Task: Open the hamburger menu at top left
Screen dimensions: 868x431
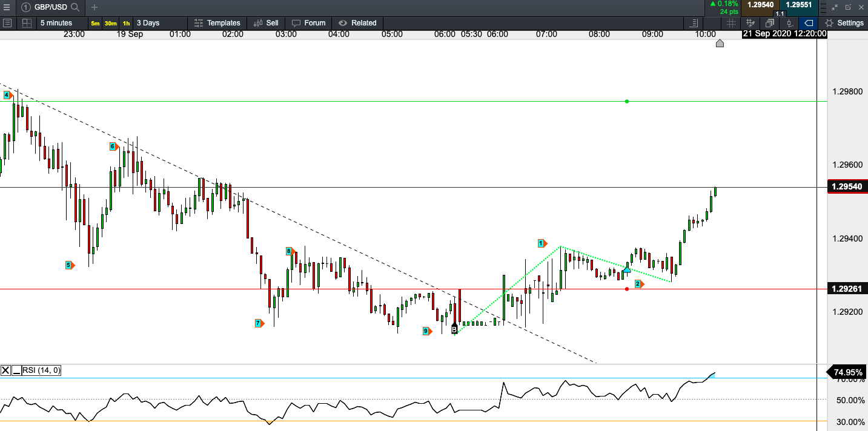Action: click(x=6, y=7)
